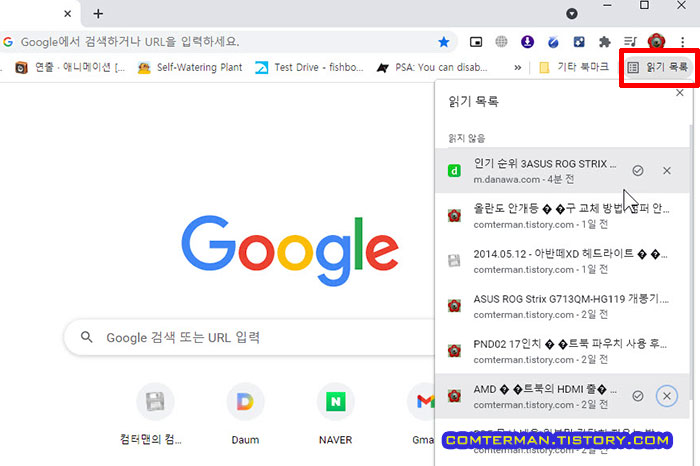Close the current browser tab
The image size is (700, 466).
pos(67,14)
